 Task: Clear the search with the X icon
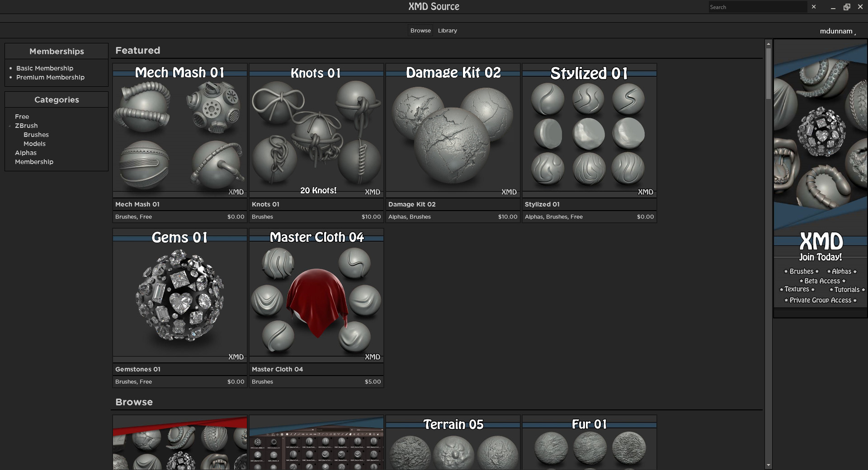click(814, 7)
